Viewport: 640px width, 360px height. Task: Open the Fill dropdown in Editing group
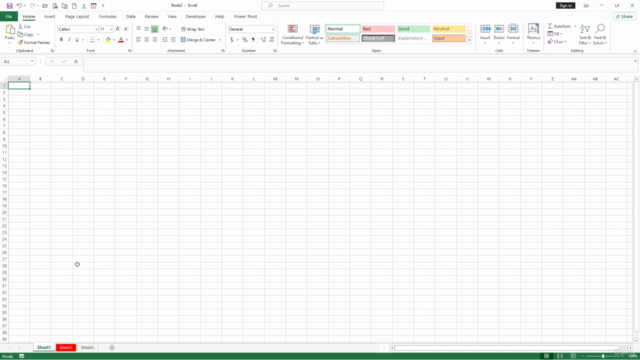pyautogui.click(x=555, y=34)
